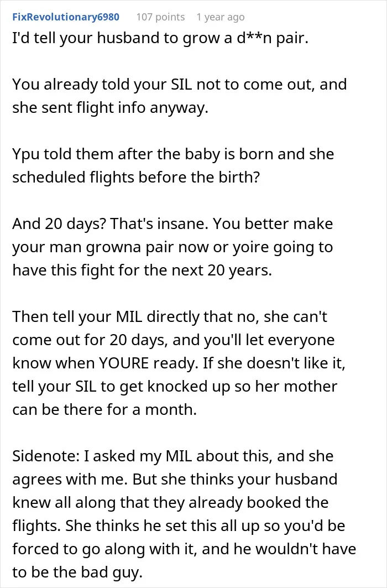Click the line starting Ypu told them

tap(173, 154)
